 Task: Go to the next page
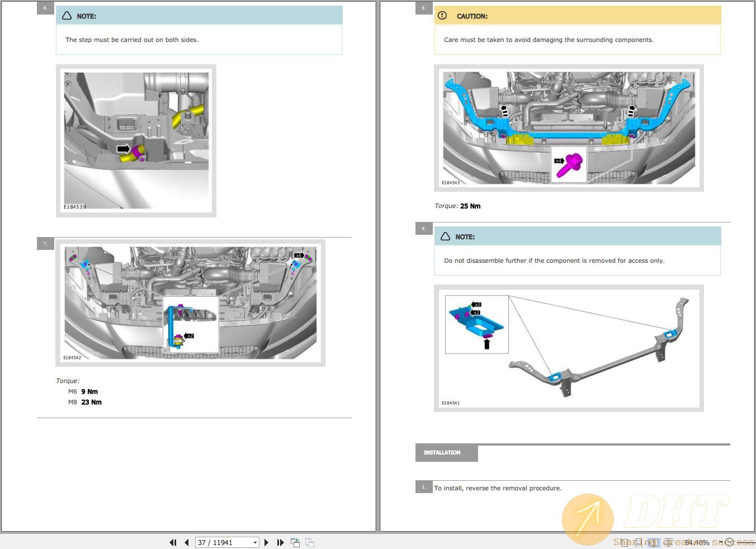[x=266, y=542]
